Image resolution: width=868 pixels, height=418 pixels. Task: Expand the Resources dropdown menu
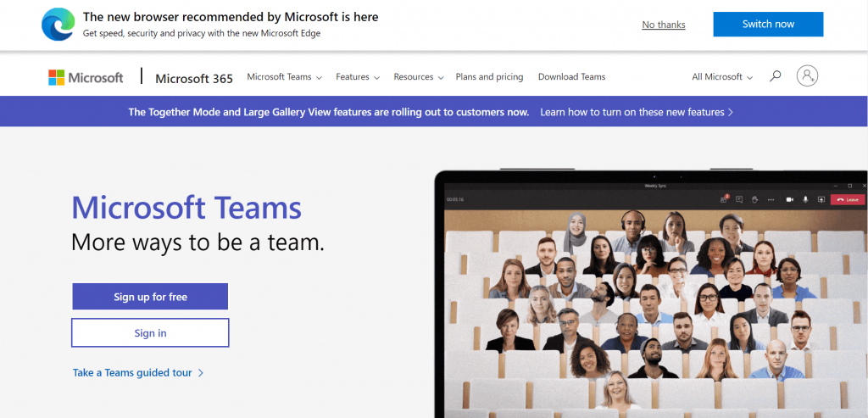click(419, 77)
